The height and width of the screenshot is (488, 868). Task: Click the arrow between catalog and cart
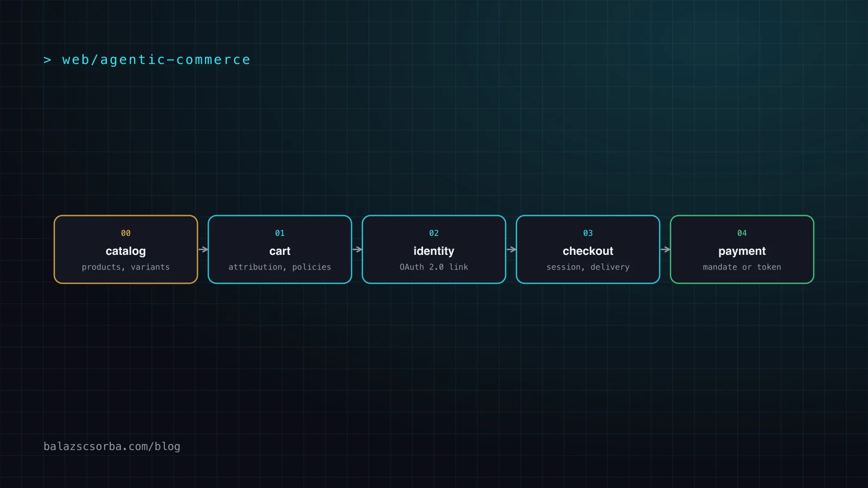pos(203,249)
